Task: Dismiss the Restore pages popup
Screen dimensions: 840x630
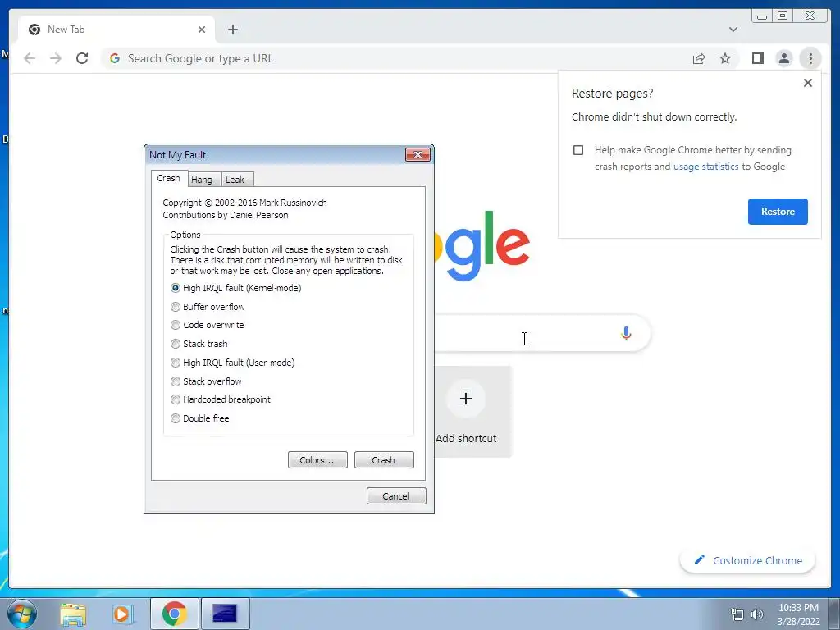Action: 808,83
